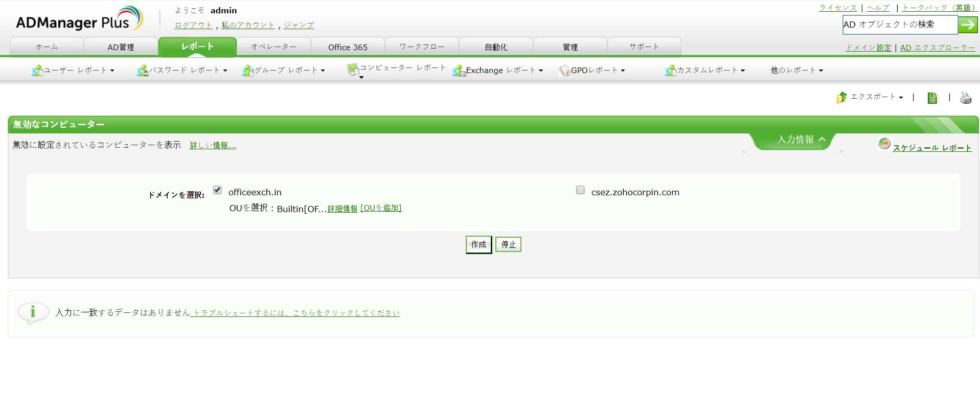
Task: Click the ジャンプ link
Action: click(299, 25)
